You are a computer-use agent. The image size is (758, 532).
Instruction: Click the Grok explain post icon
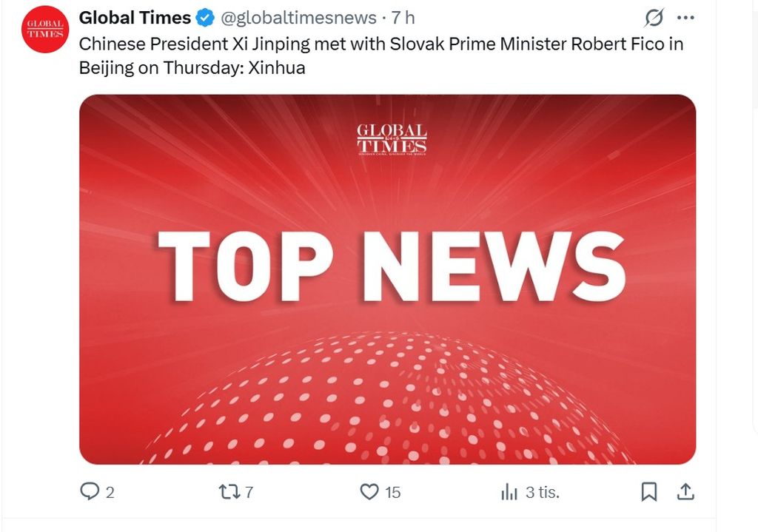654,18
